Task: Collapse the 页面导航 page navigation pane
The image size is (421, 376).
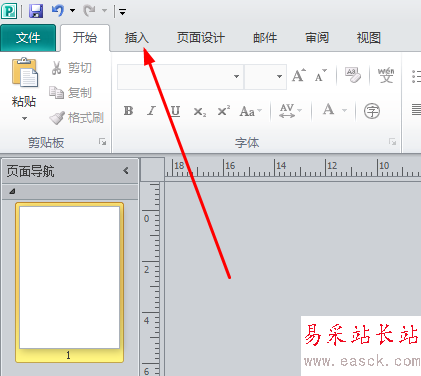Action: [126, 171]
